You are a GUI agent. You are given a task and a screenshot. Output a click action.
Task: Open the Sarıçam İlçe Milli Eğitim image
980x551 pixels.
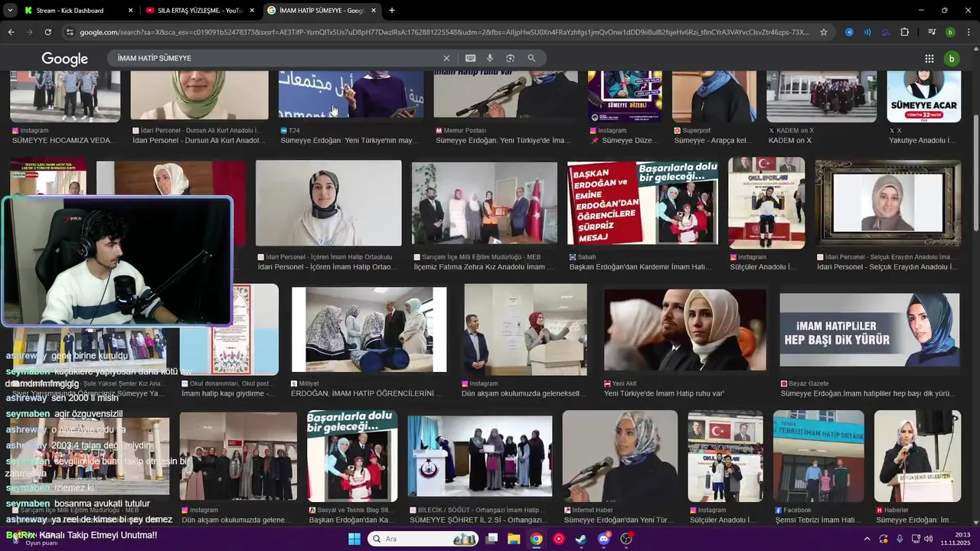[x=485, y=203]
